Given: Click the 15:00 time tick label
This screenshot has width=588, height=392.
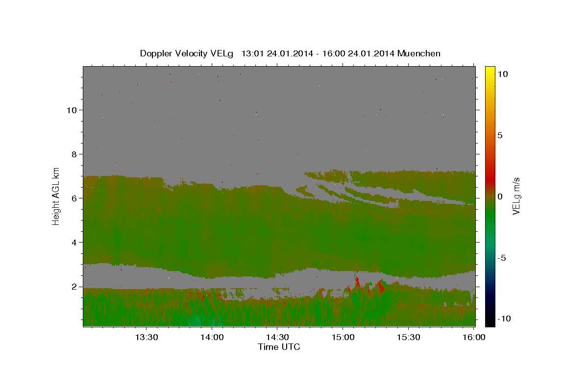Looking at the screenshot, I should (343, 337).
